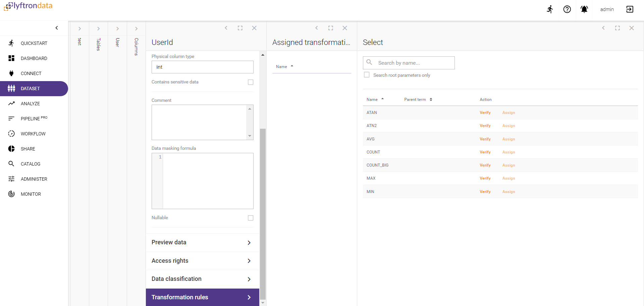
Task: Click the ANALYZE trend icon
Action: pyautogui.click(x=11, y=103)
